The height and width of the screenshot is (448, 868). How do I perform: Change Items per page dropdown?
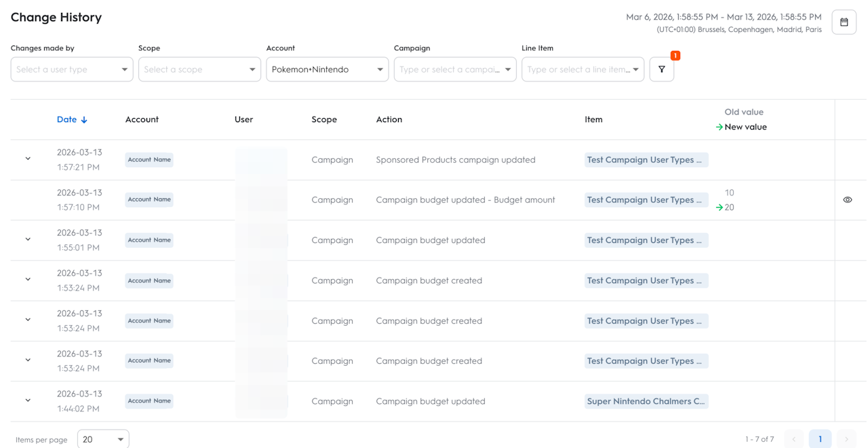pyautogui.click(x=103, y=439)
